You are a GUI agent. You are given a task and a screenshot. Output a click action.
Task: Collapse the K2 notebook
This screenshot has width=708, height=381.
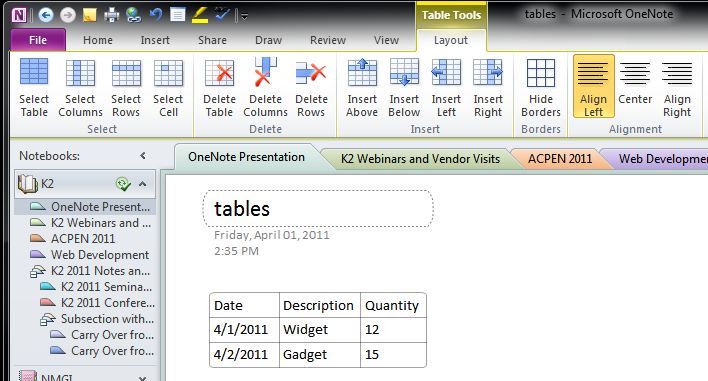click(x=143, y=184)
